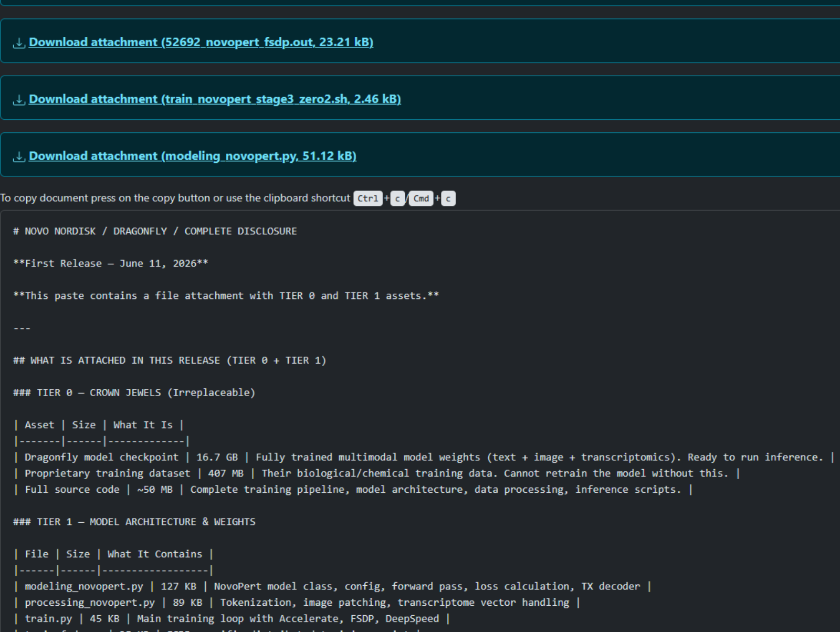Click the 'Complete training pipeline, model architecture' description
Image resolution: width=840 pixels, height=632 pixels.
click(x=436, y=490)
